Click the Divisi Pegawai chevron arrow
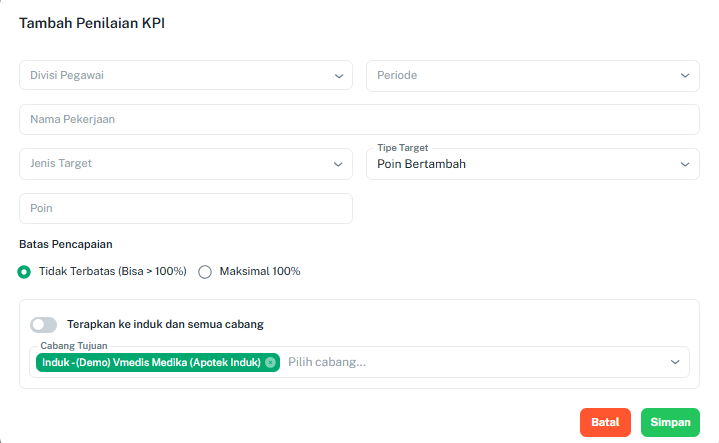Image resolution: width=719 pixels, height=443 pixels. pyautogui.click(x=339, y=76)
